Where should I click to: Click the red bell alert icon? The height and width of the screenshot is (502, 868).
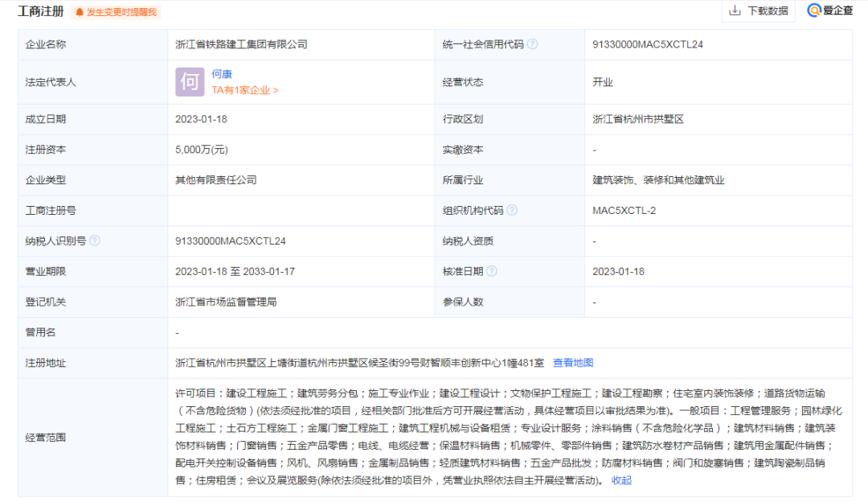[79, 12]
